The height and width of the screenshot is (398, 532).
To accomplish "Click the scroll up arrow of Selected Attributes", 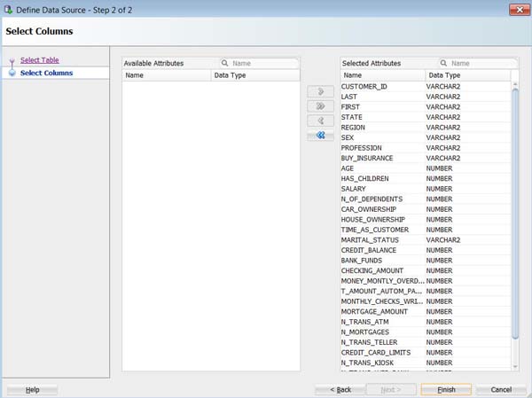I will [515, 84].
